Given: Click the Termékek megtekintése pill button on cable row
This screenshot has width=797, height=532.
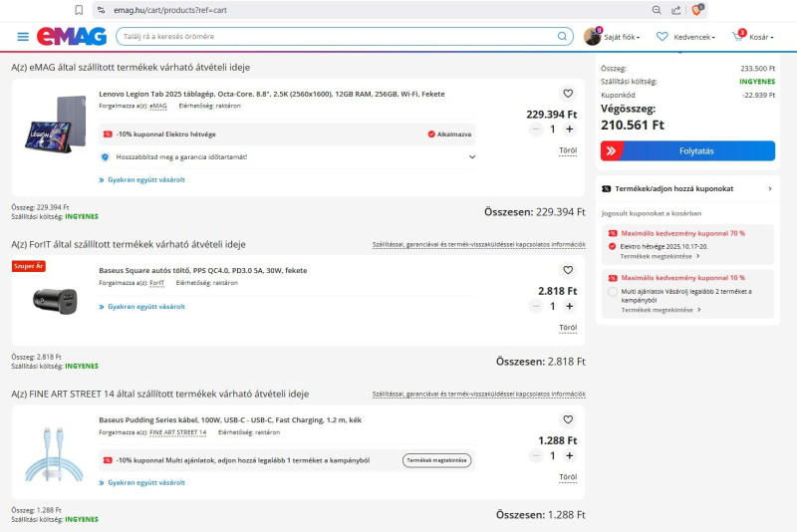Looking at the screenshot, I should [x=436, y=460].
